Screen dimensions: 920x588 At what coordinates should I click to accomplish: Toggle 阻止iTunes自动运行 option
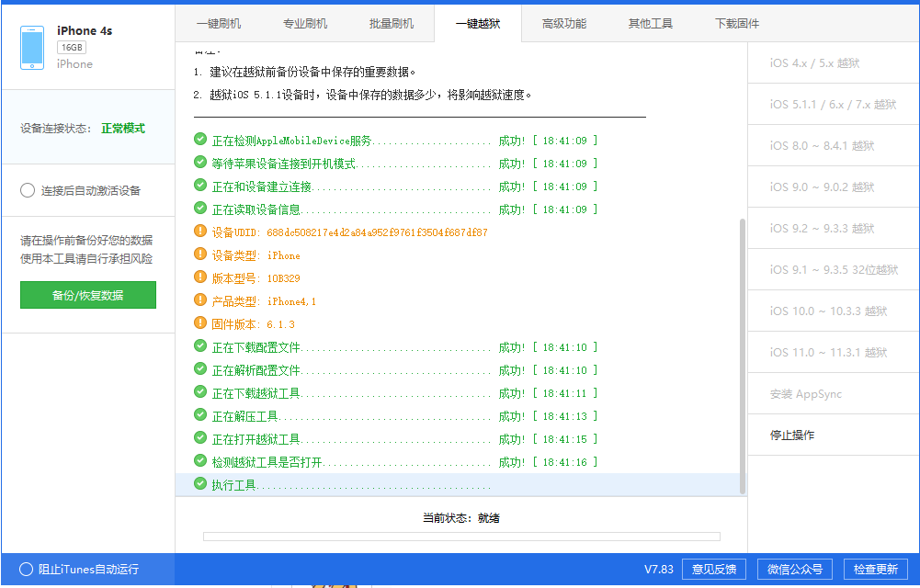tap(26, 569)
